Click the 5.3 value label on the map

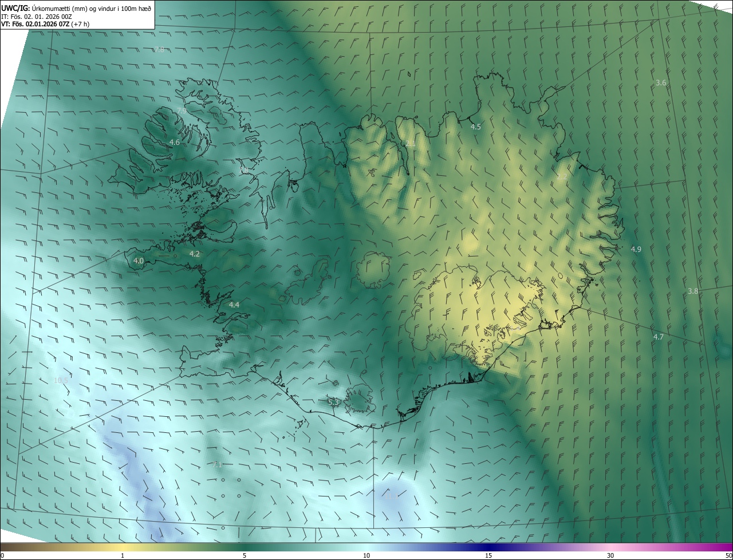click(x=334, y=403)
